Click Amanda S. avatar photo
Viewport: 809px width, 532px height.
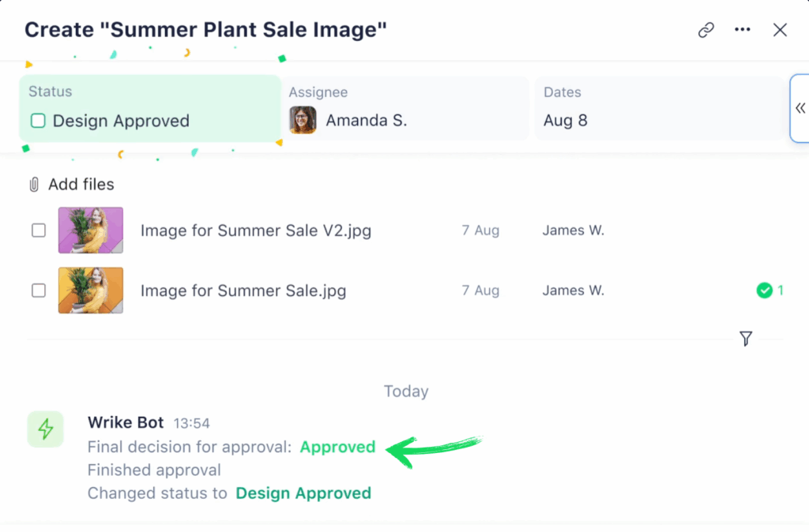pyautogui.click(x=303, y=121)
